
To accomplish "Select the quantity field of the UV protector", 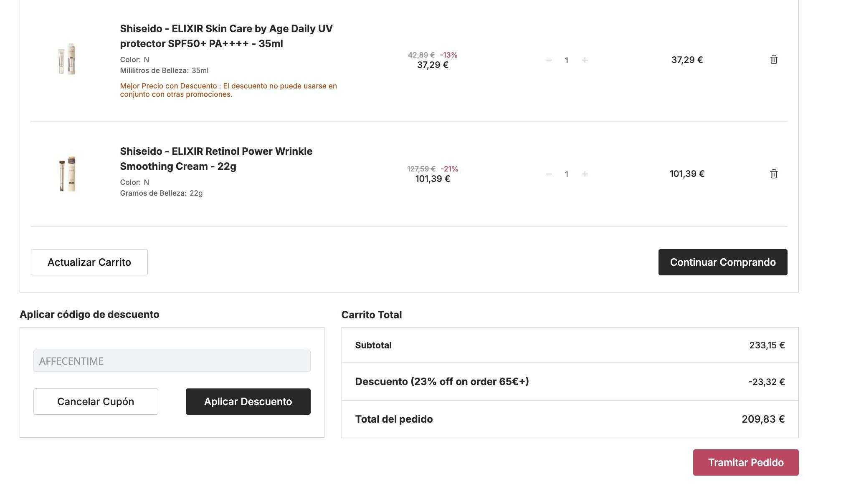I will (567, 60).
